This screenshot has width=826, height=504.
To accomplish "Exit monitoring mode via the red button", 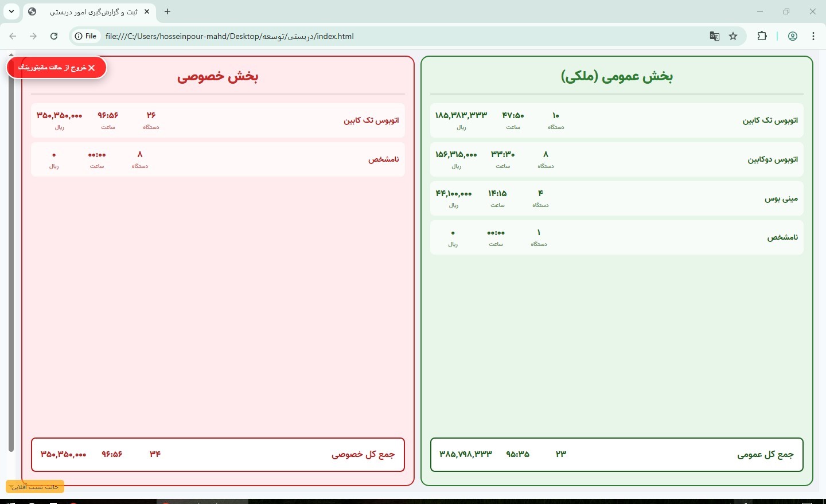I will (56, 67).
